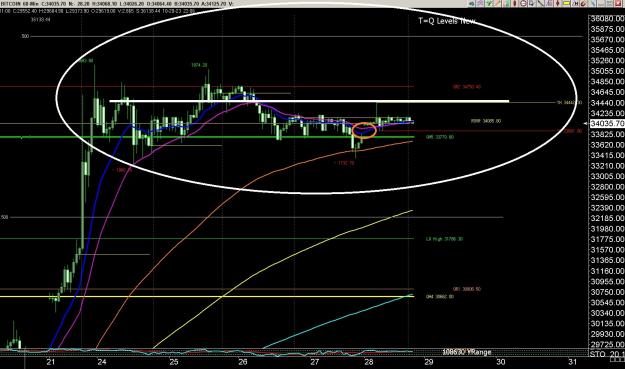Click the highlighted current price 34035.70
Screen dimensions: 625x369
607,124
